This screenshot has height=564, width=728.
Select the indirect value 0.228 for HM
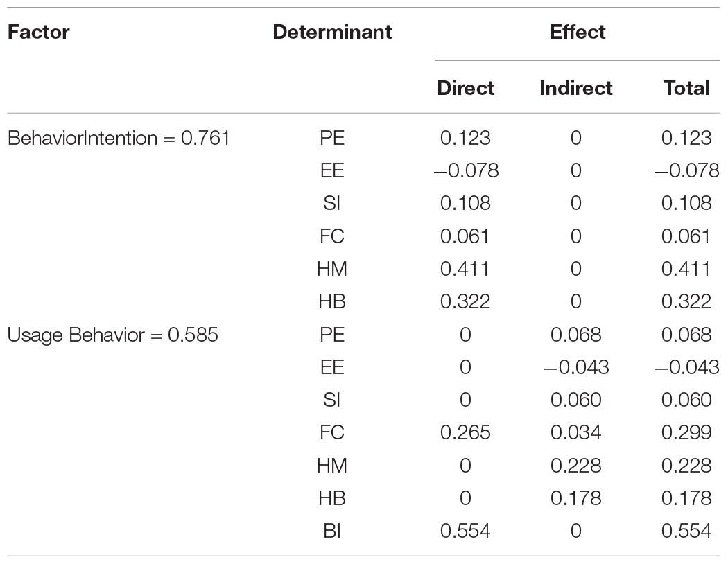pos(575,466)
